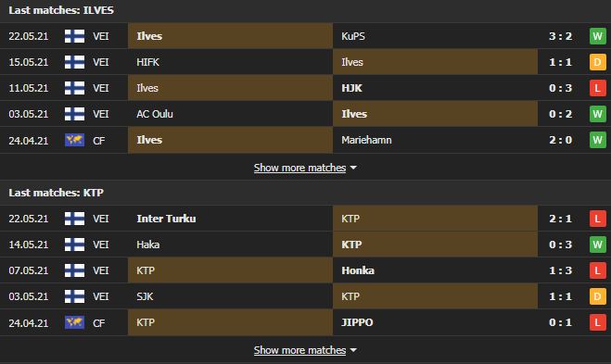The image size is (611, 364).
Task: Click the Finland flag on the Ilves vs KuPS row
Action: [x=74, y=36]
